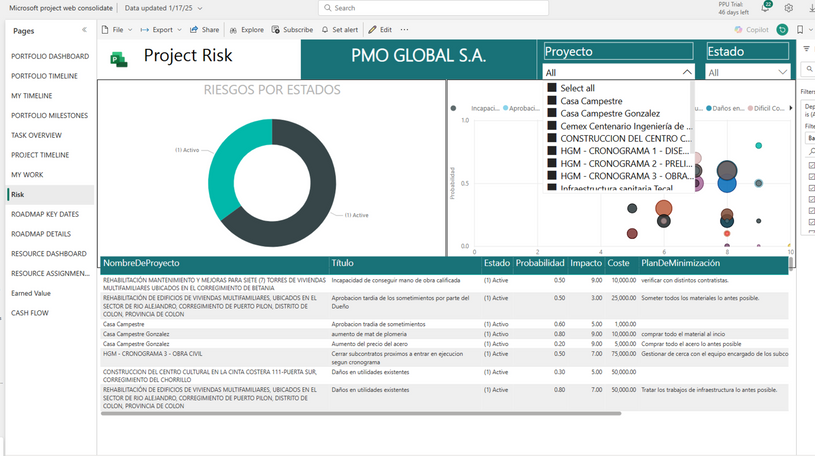This screenshot has height=456, width=815.
Task: Open ROADMAP DETAILS page
Action: pos(41,234)
